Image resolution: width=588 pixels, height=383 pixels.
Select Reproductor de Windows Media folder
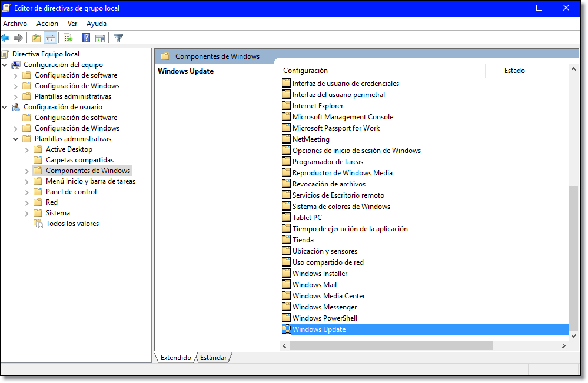tap(343, 173)
